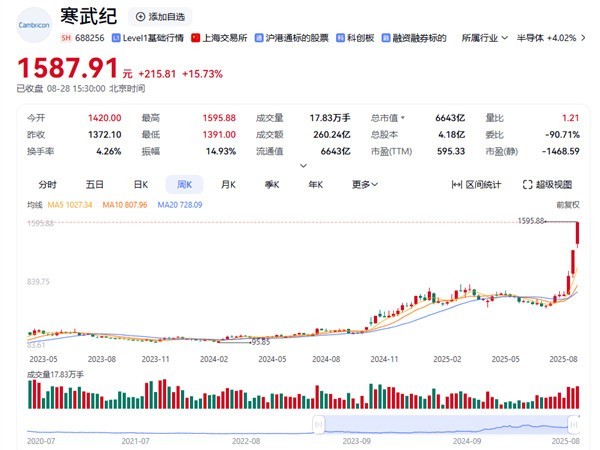
Task: Expand the 总市值 selector arrow
Action: [403, 116]
